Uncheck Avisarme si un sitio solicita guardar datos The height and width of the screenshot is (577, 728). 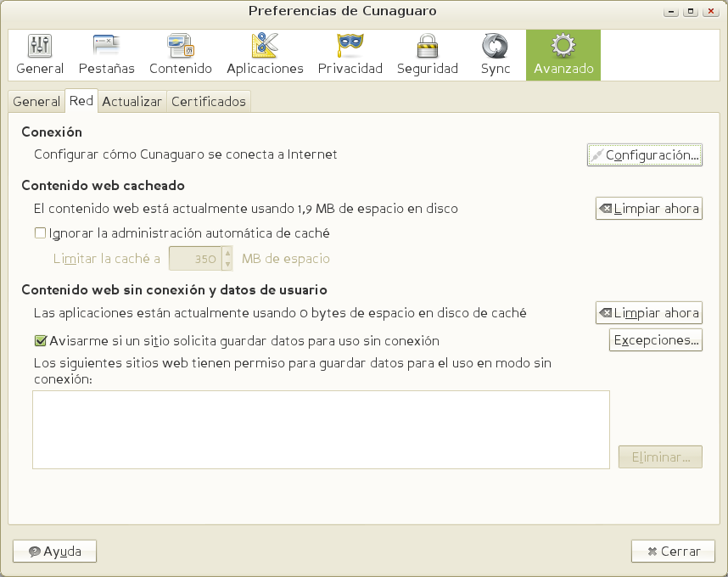point(40,341)
